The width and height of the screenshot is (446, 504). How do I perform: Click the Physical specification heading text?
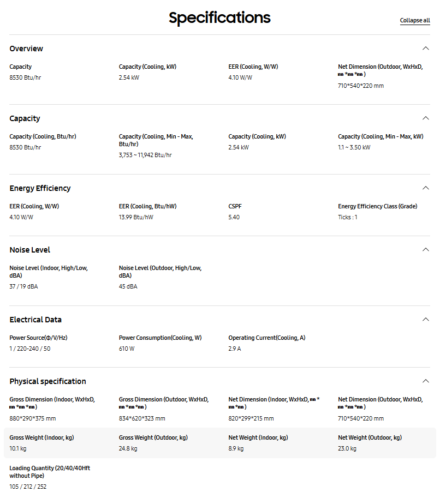pos(47,381)
